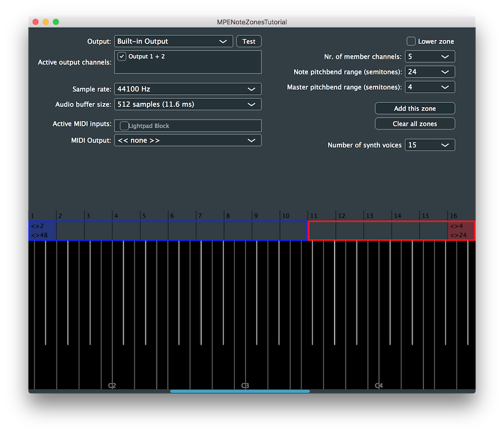Open Master pitchbend range dropdown

pos(429,87)
